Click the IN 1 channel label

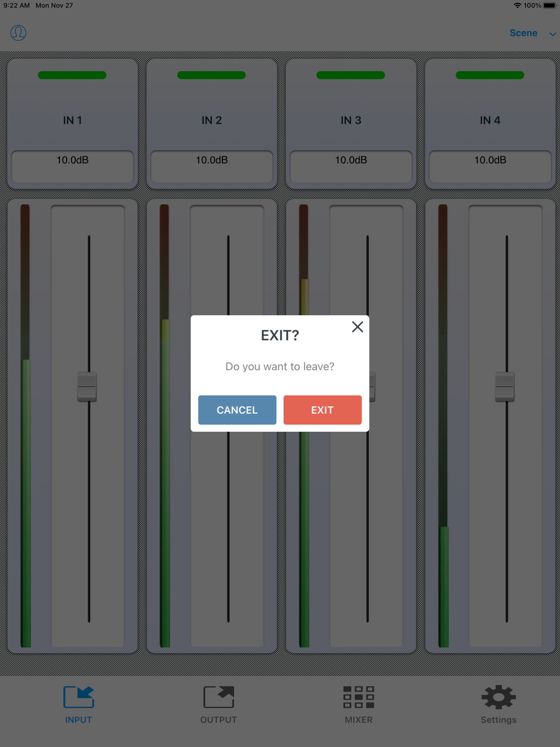pyautogui.click(x=72, y=120)
